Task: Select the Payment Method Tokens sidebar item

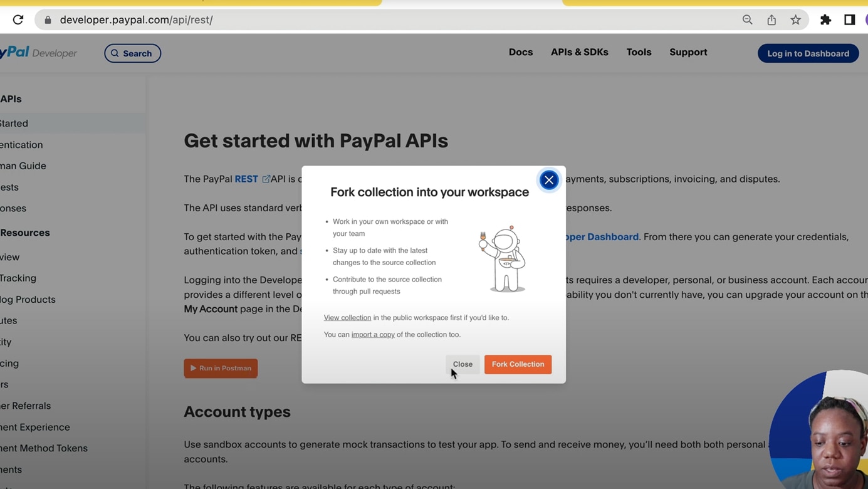Action: [x=44, y=449]
